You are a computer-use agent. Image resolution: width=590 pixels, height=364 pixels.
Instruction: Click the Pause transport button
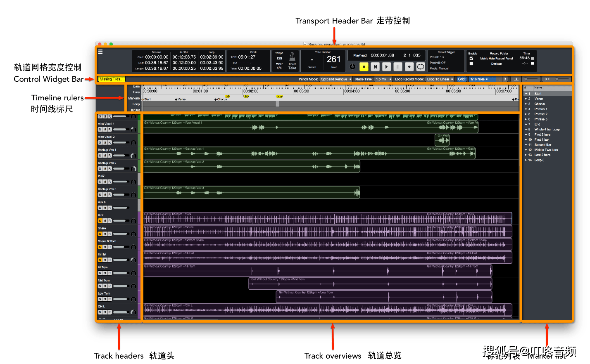coord(398,66)
